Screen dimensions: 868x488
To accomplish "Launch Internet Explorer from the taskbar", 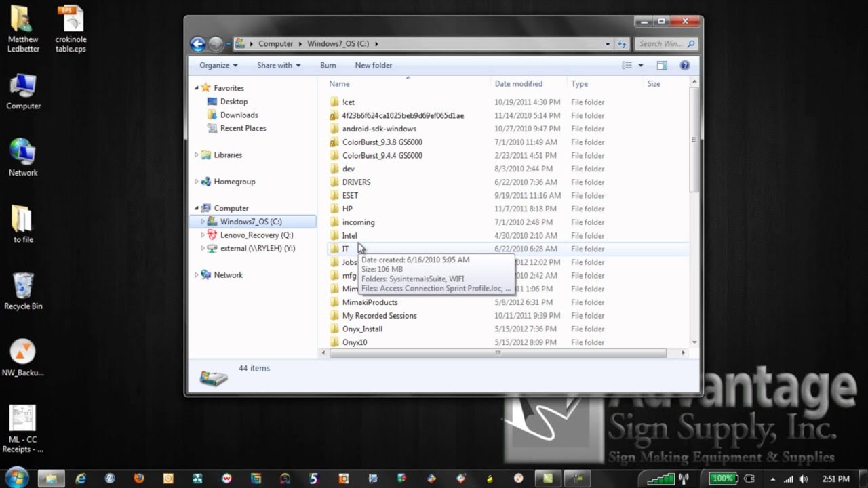I will tap(81, 479).
